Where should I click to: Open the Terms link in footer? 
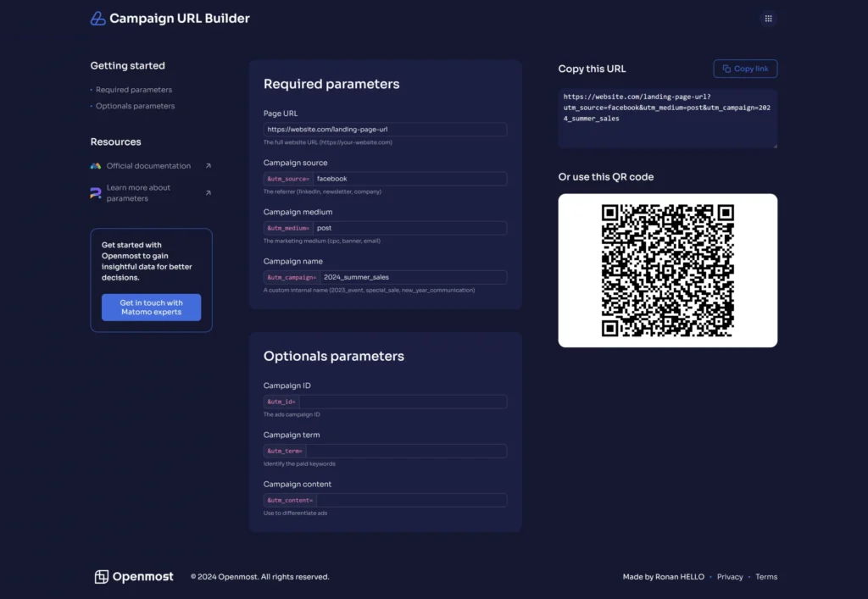(x=766, y=577)
